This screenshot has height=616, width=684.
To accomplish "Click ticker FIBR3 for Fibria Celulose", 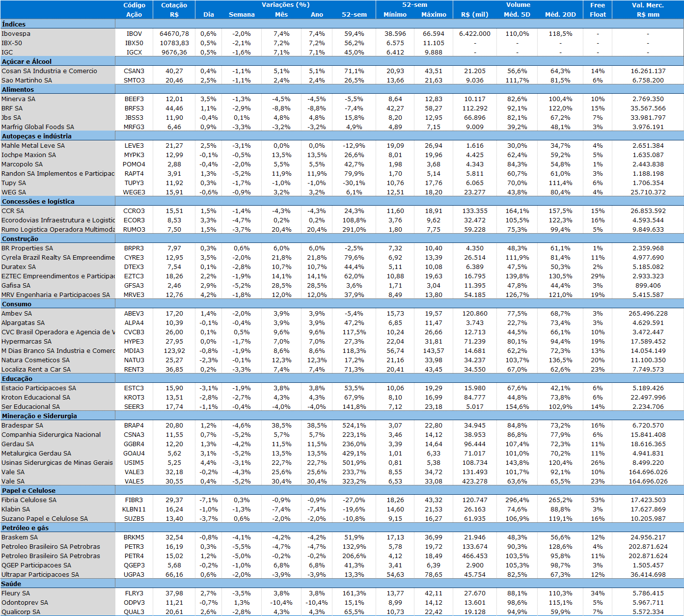I will click(x=134, y=500).
